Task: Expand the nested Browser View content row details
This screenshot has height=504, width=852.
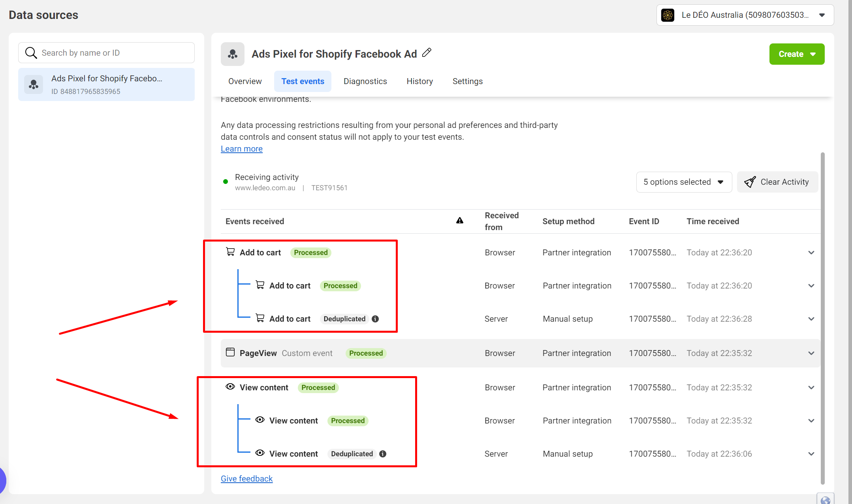Action: point(811,421)
